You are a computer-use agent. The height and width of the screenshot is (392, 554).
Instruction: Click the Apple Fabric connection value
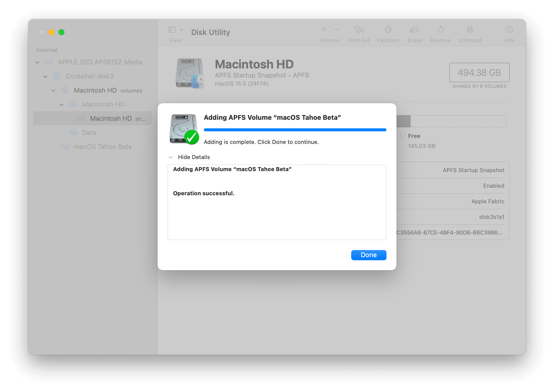488,201
